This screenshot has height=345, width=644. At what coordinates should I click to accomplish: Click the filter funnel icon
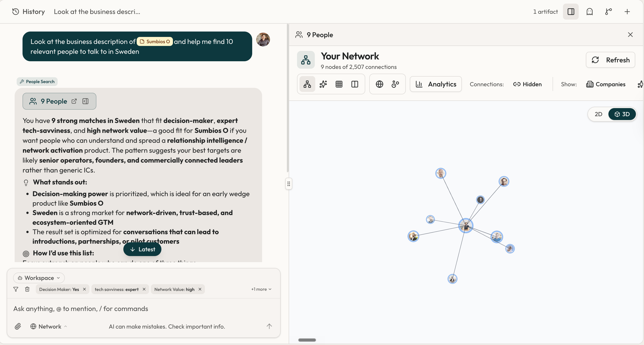pos(16,289)
